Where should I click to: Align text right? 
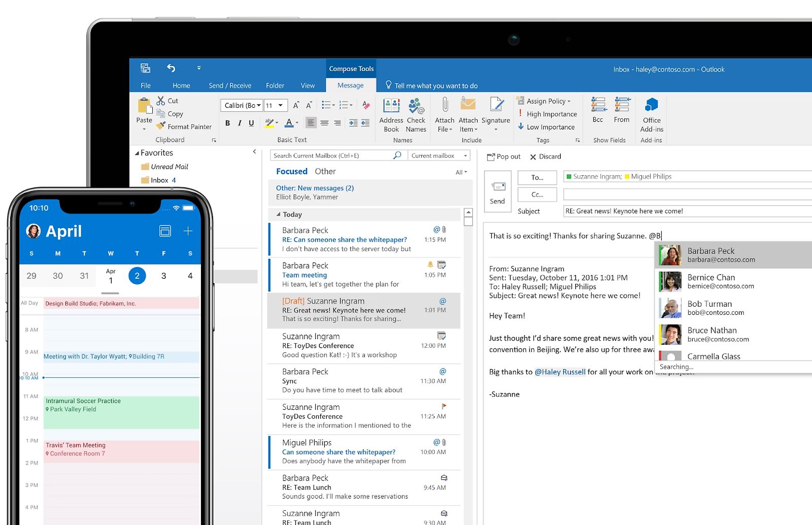click(337, 123)
